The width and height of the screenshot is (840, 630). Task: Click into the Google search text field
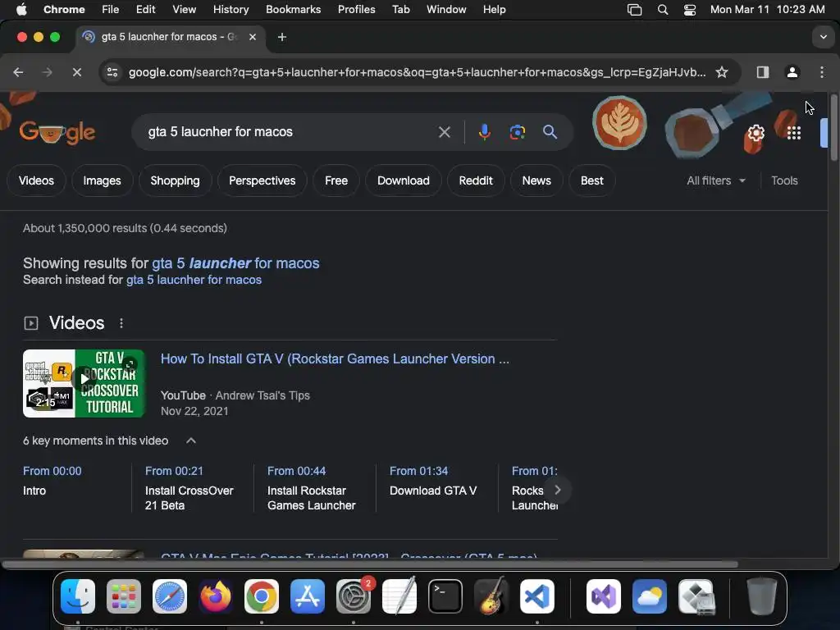pyautogui.click(x=290, y=132)
